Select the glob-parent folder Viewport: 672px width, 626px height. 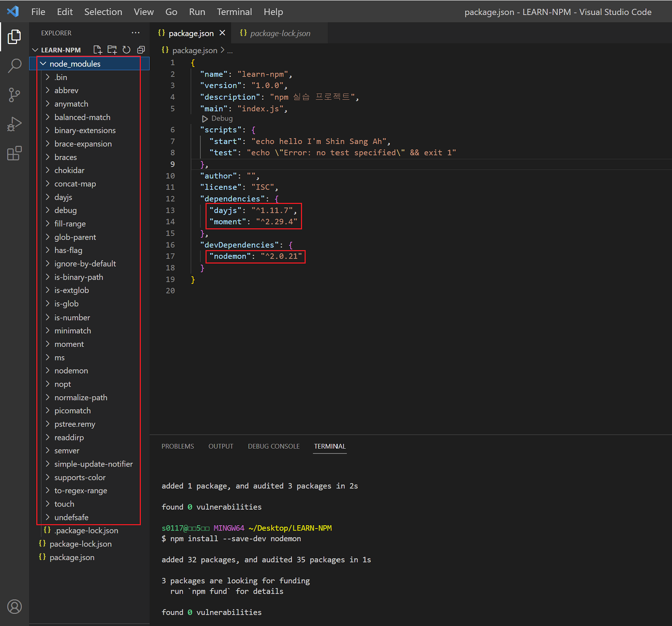click(89, 237)
